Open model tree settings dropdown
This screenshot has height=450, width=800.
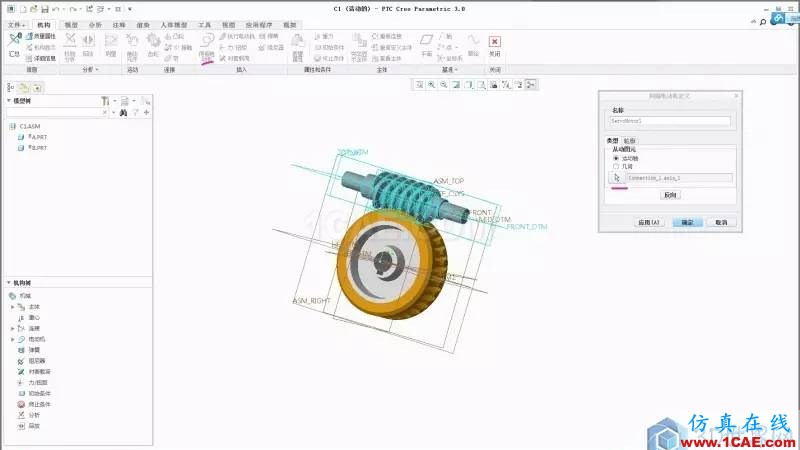click(108, 101)
